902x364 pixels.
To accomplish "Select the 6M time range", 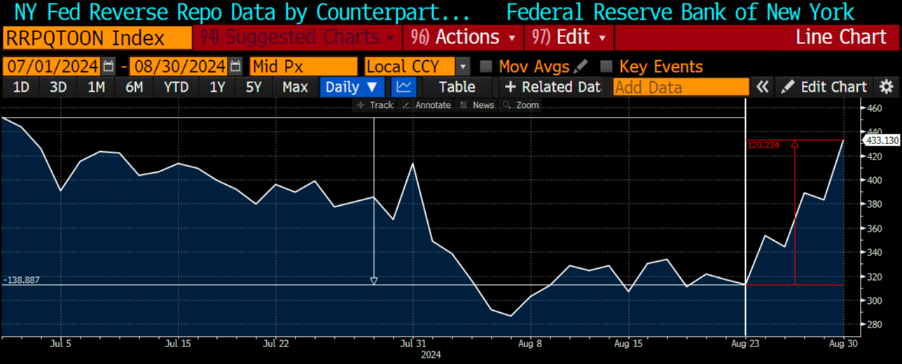I will point(134,87).
